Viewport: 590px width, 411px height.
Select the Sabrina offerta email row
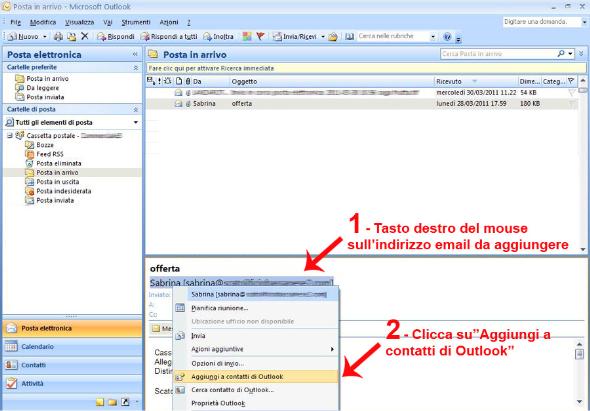point(362,104)
